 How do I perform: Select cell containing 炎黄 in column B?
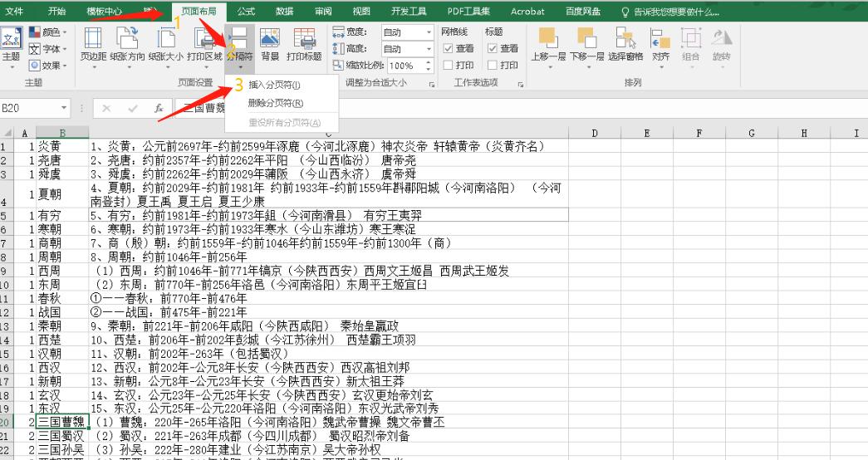(62, 147)
